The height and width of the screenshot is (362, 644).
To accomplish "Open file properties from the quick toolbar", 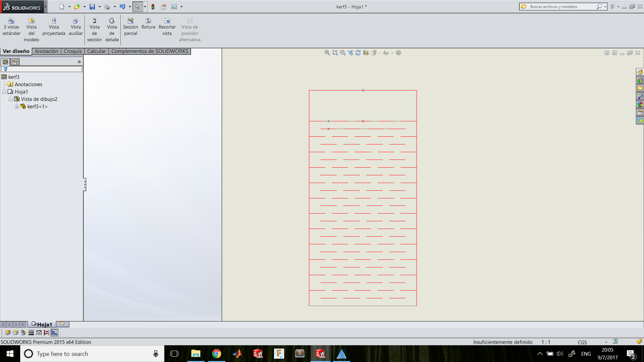I will [164, 7].
